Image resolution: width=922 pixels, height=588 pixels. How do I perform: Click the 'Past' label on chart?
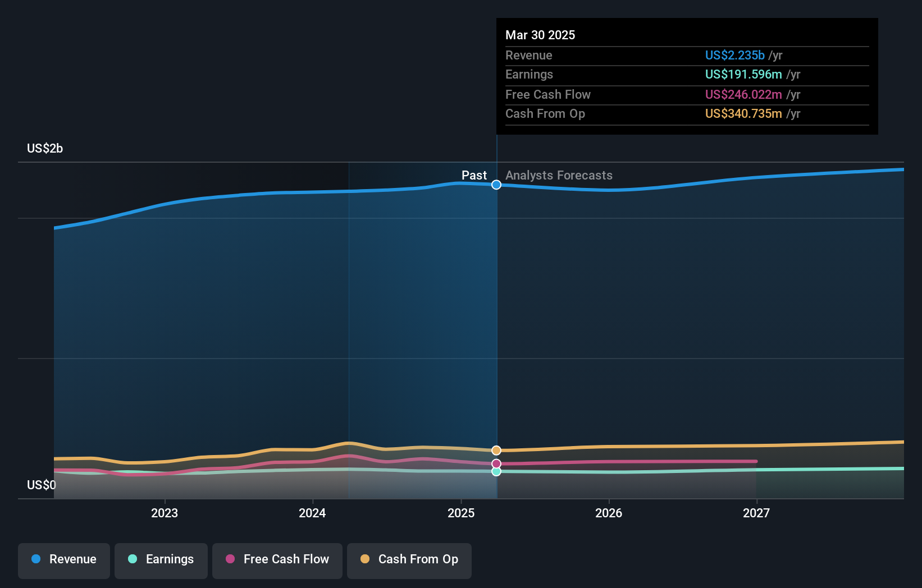(474, 175)
